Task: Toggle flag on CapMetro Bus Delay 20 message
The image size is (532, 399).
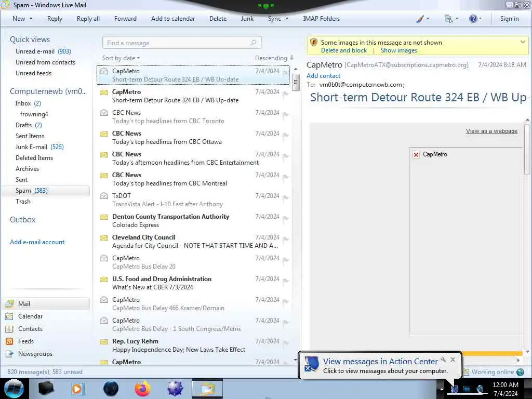Action: (x=285, y=260)
